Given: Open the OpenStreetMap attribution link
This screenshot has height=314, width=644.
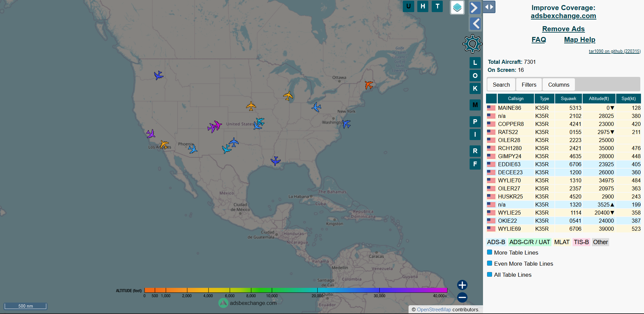Looking at the screenshot, I should click(x=434, y=310).
